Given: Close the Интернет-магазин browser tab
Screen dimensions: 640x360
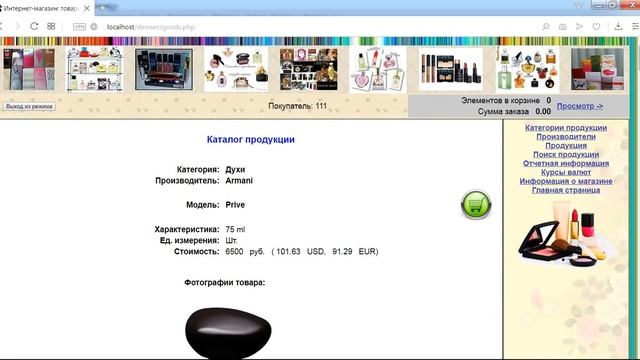Looking at the screenshot, I should [87, 8].
